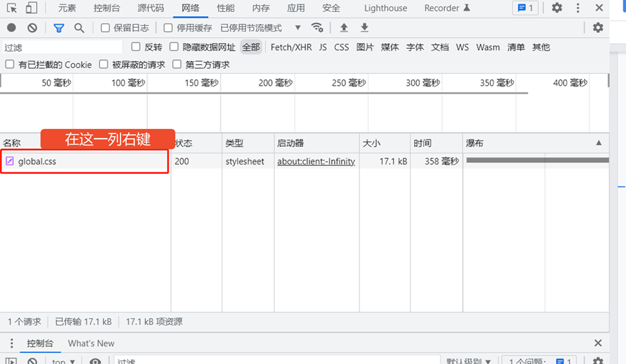The image size is (626, 364).
Task: Click the record network log button
Action: (x=12, y=28)
